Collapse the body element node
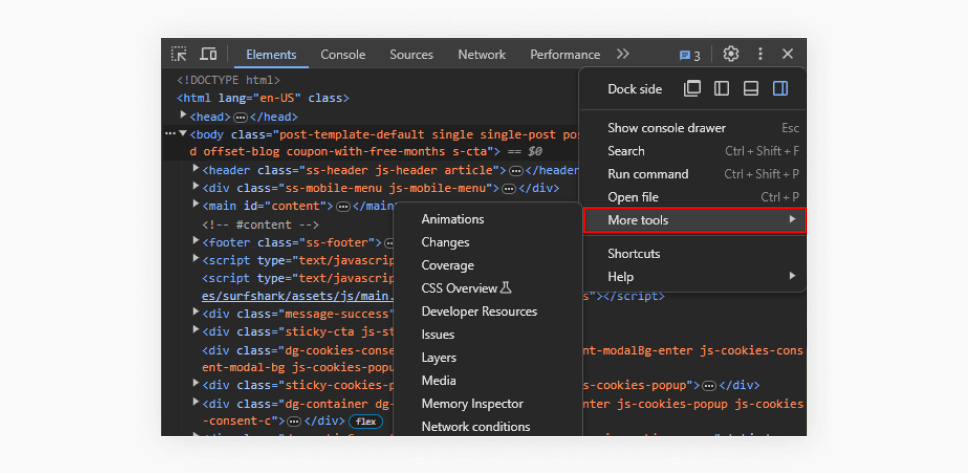The image size is (968, 473). click(x=183, y=133)
